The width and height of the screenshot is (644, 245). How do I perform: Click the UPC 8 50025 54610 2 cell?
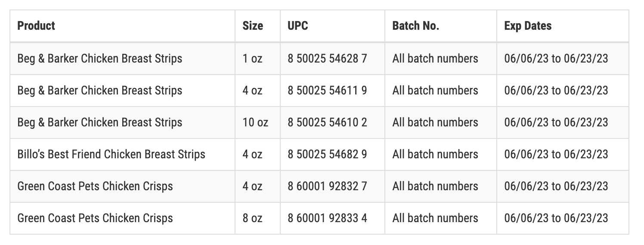[327, 122]
